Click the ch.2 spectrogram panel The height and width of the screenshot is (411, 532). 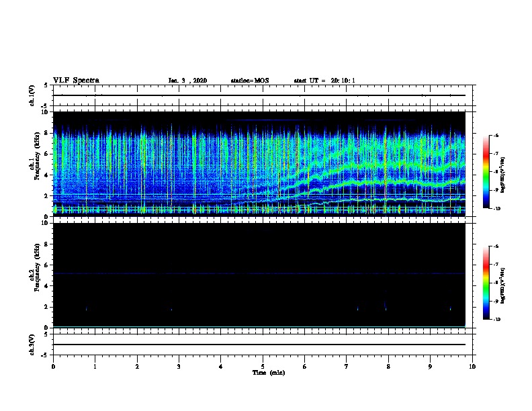tap(259, 275)
